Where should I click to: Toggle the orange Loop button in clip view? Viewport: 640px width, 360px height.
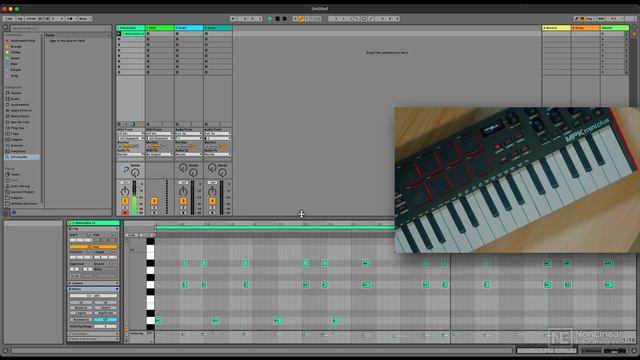coord(93,247)
